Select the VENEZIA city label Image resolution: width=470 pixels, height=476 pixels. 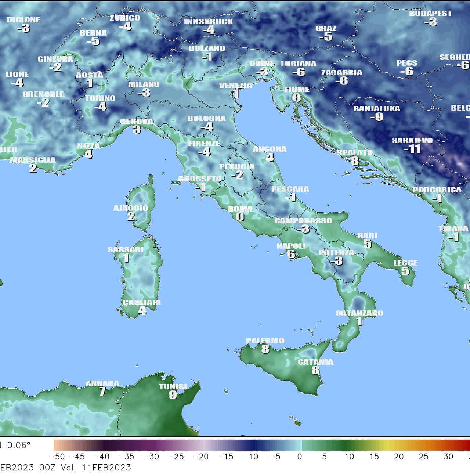pyautogui.click(x=236, y=86)
